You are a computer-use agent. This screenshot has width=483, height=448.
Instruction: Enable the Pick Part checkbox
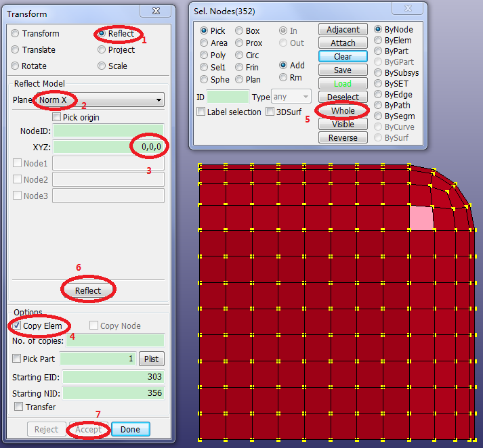coord(16,359)
